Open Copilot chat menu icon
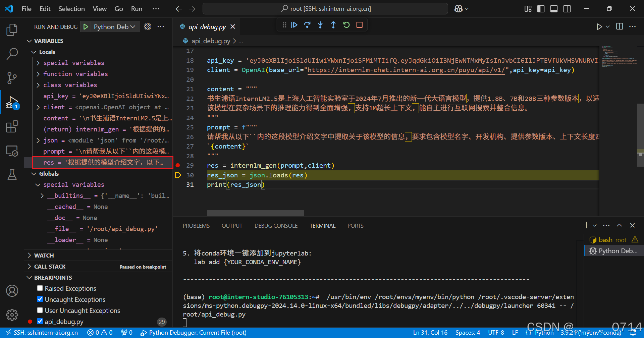Viewport: 644px width, 338px height. 461,9
